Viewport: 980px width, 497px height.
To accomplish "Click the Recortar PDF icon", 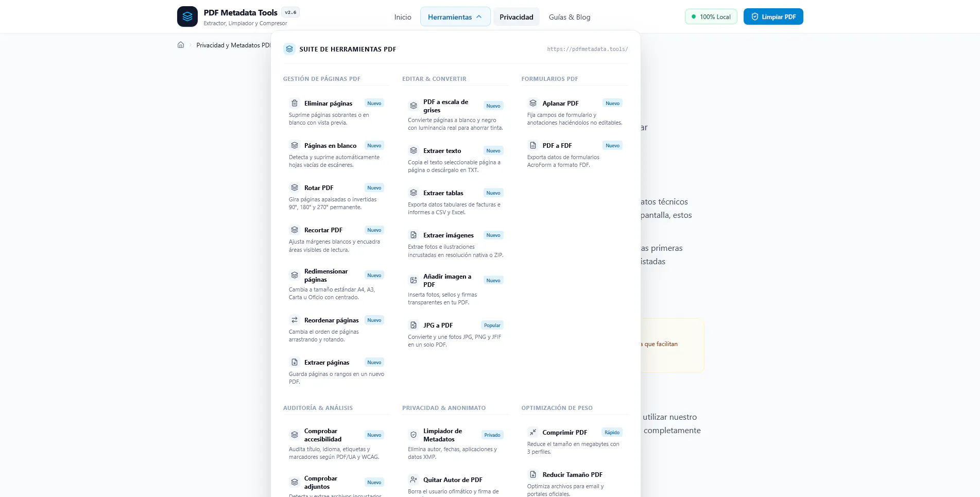I will [295, 230].
